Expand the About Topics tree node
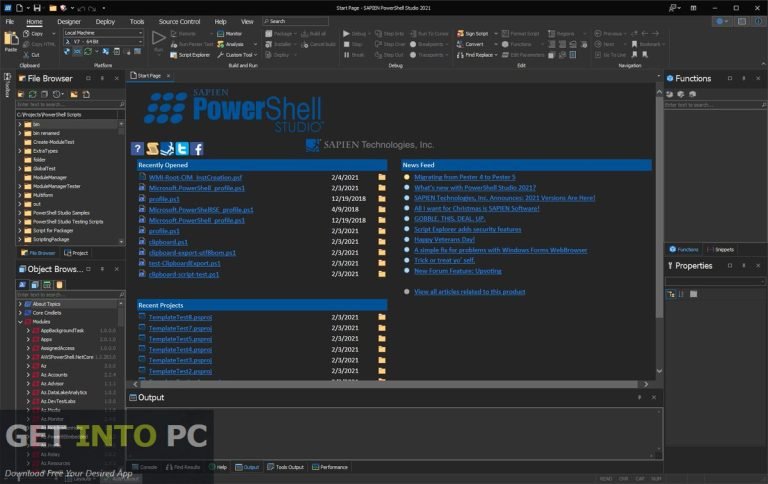Screen dimensions: 768x484 pyautogui.click(x=21, y=304)
